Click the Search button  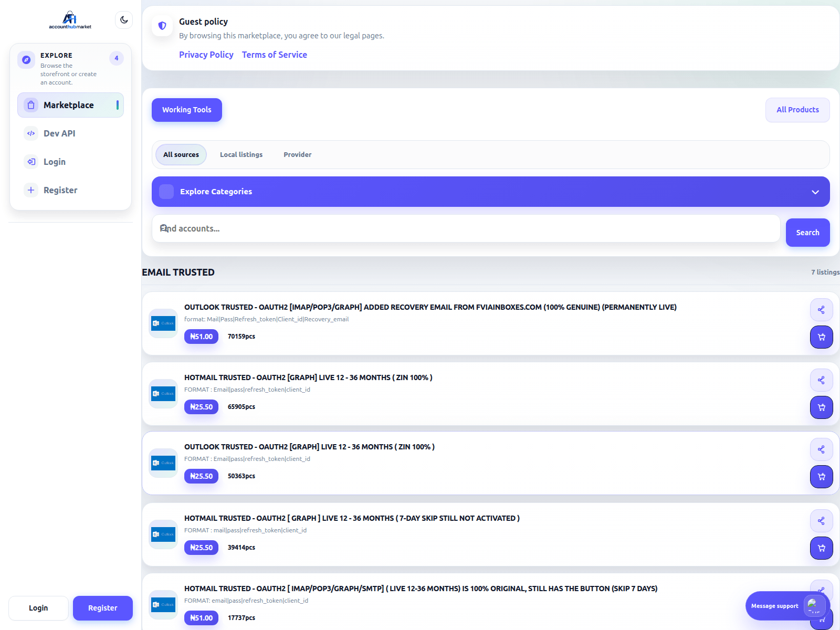coord(807,233)
